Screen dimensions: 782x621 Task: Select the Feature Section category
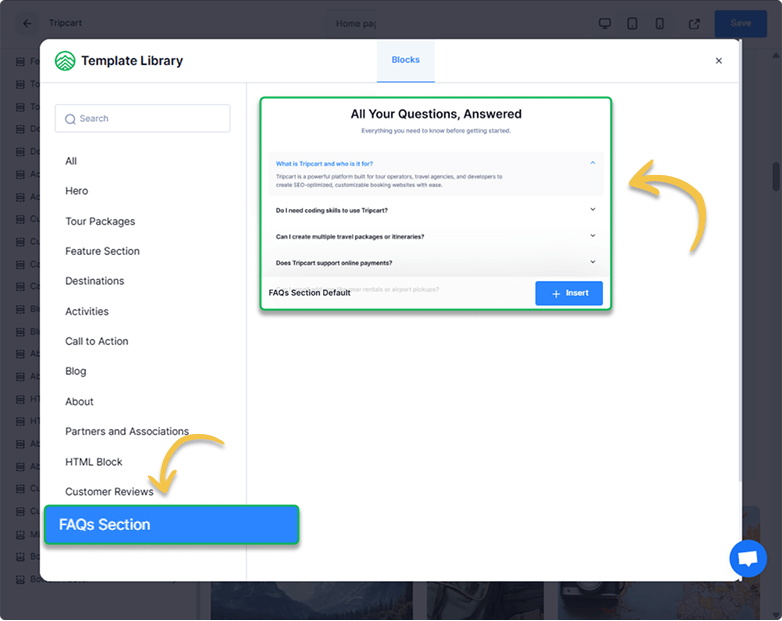[102, 251]
